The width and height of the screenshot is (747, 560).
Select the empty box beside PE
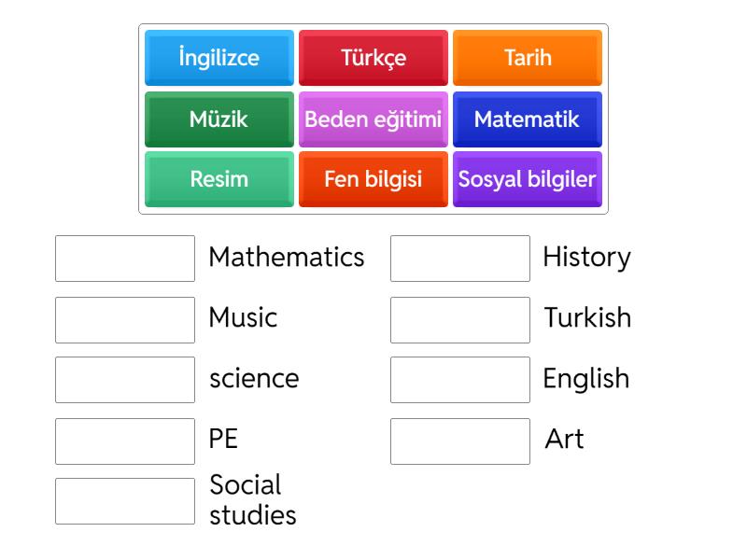(125, 441)
